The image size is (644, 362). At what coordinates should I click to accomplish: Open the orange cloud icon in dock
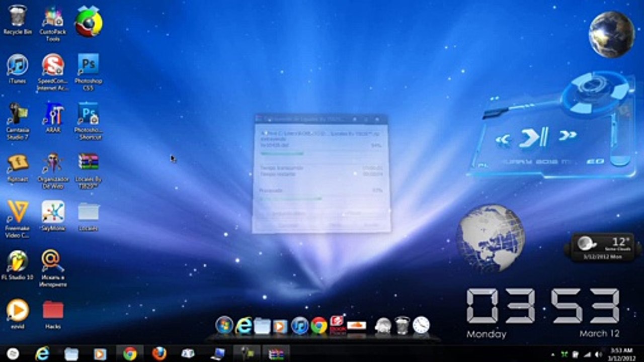356,325
